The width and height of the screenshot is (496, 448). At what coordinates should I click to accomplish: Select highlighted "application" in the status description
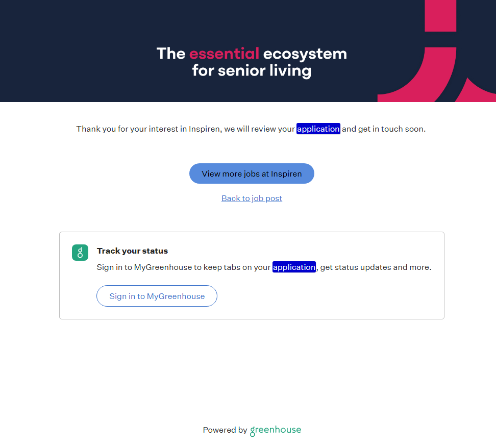click(294, 267)
